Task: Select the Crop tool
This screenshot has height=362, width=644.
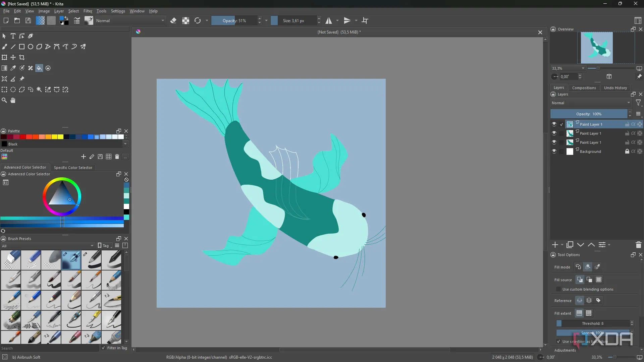Action: click(x=22, y=57)
